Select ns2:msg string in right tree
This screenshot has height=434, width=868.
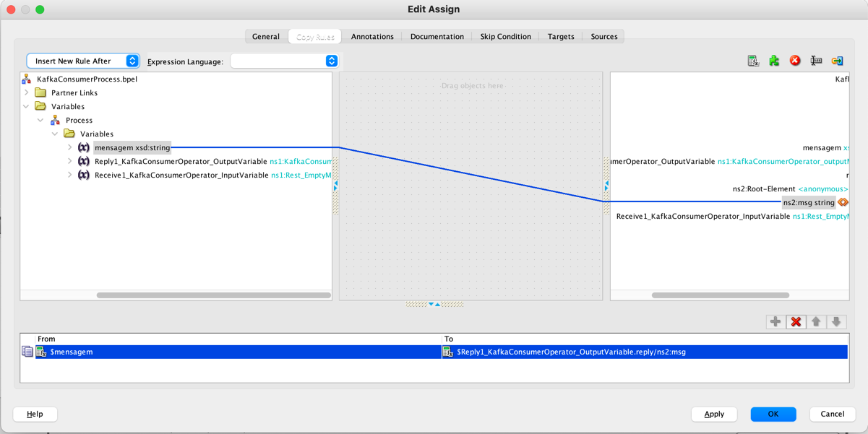pos(809,202)
